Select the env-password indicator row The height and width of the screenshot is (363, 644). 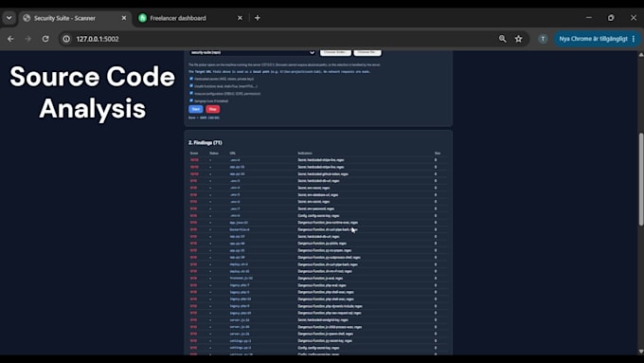pyautogui.click(x=318, y=209)
